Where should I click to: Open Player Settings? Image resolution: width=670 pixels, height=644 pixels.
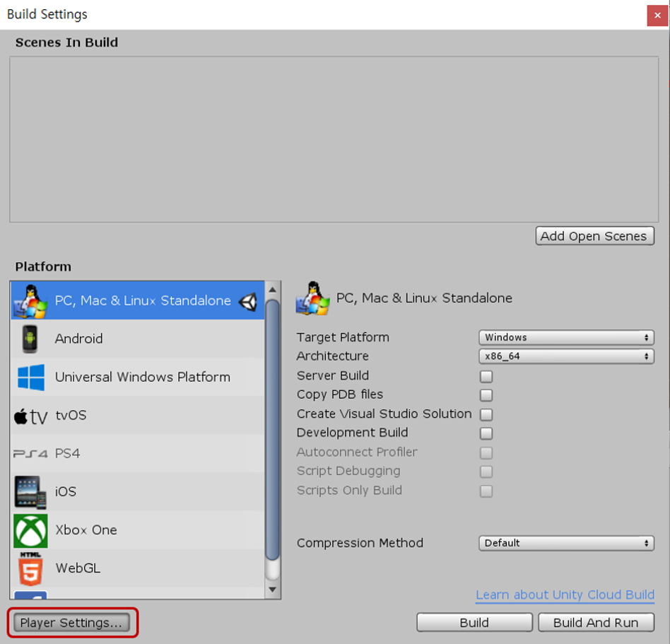coord(71,623)
